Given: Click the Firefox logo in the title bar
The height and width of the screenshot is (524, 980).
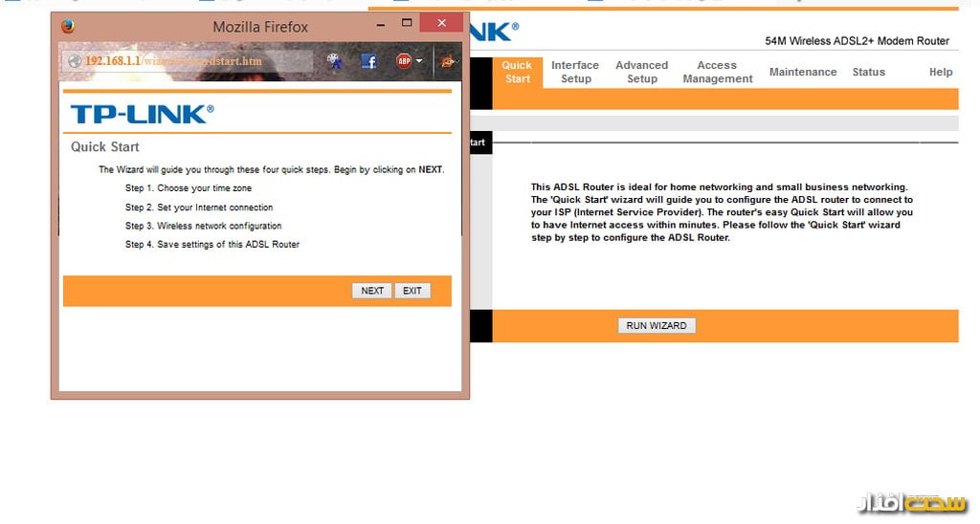Looking at the screenshot, I should 67,27.
